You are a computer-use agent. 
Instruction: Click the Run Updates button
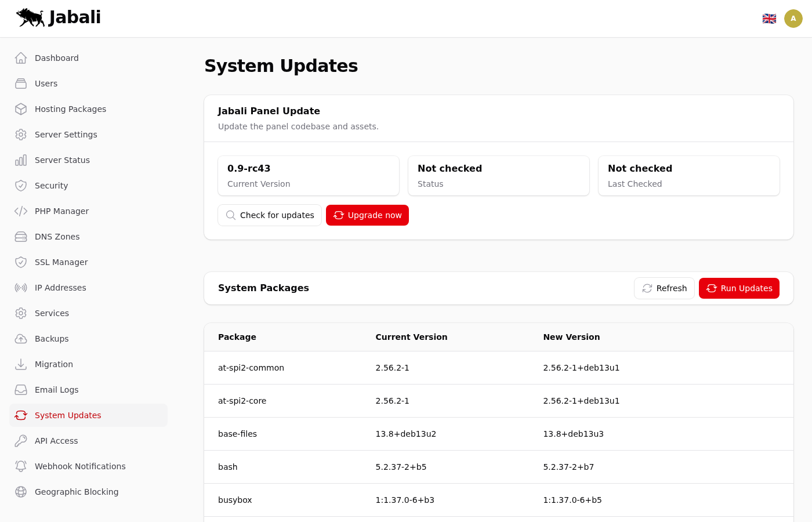tap(739, 288)
